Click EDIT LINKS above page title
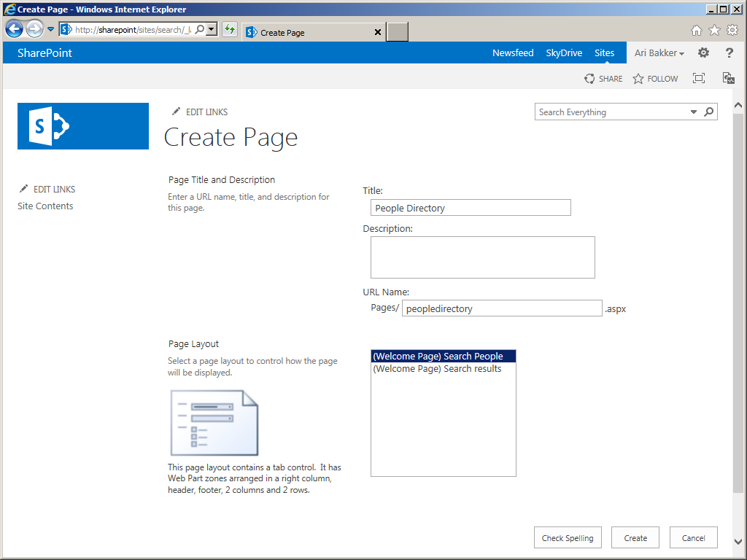 [x=206, y=112]
